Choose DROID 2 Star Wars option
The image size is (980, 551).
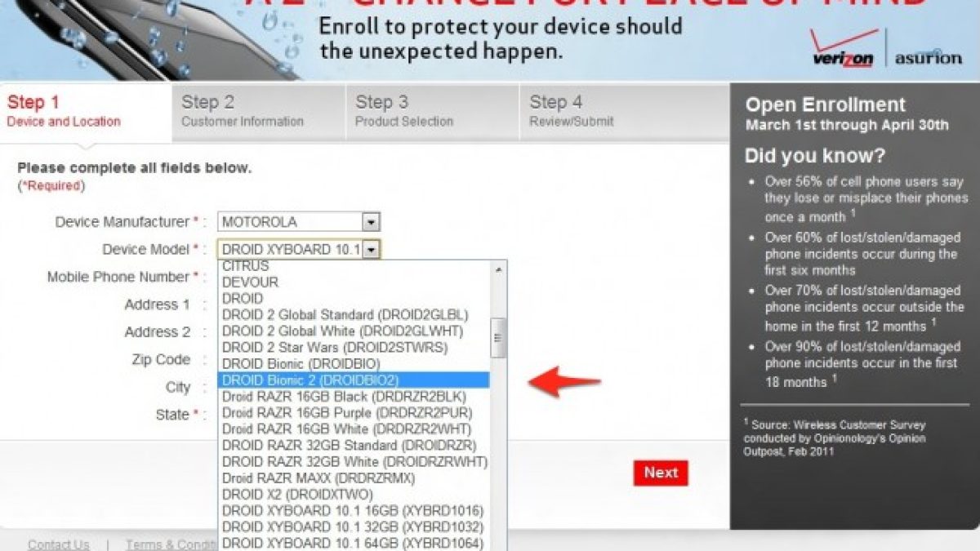click(x=354, y=348)
